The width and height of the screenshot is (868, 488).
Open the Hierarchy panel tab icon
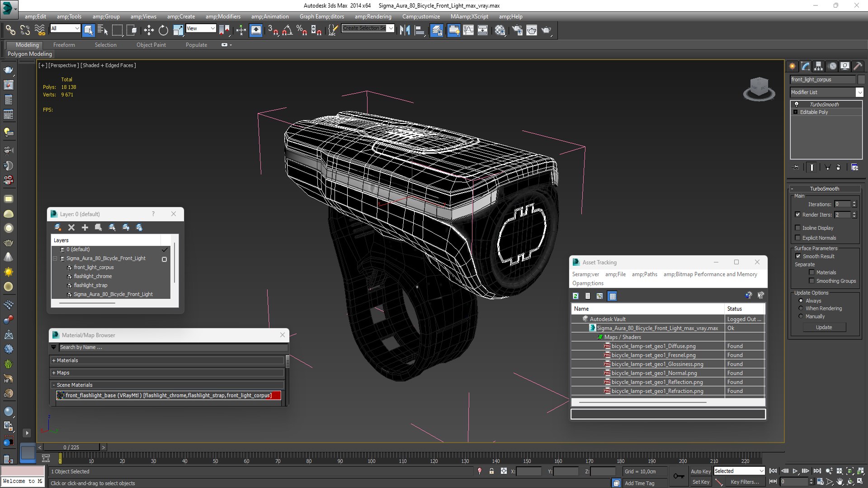819,66
